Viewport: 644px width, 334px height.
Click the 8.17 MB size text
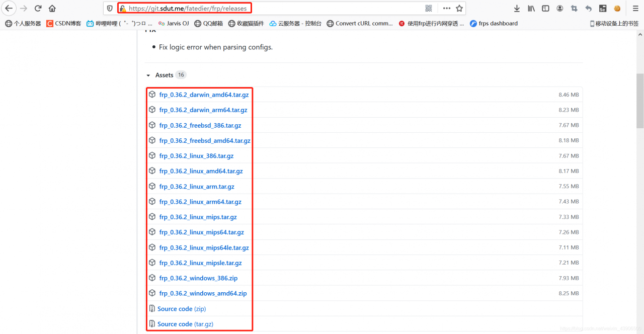pos(569,171)
